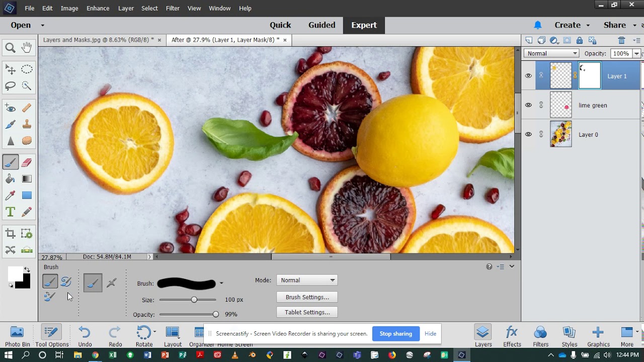The width and height of the screenshot is (644, 362).
Task: Select the Smart Brush tool
Action: click(10, 124)
